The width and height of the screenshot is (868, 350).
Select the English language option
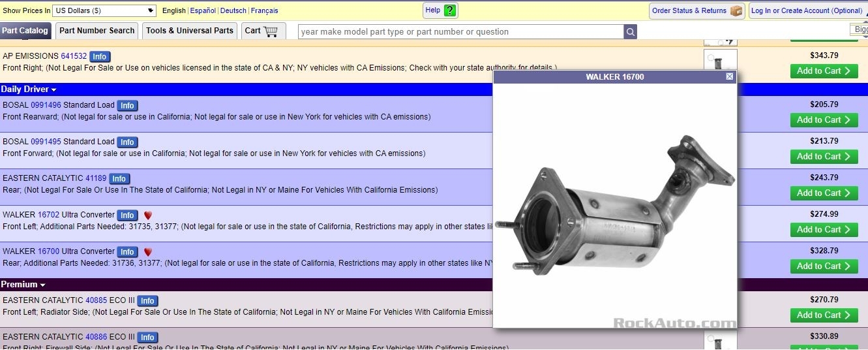[x=174, y=10]
